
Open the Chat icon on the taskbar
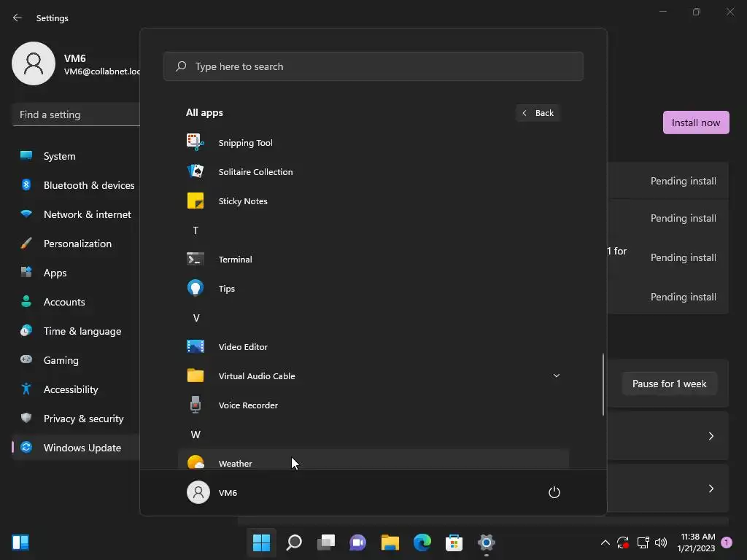coord(357,542)
